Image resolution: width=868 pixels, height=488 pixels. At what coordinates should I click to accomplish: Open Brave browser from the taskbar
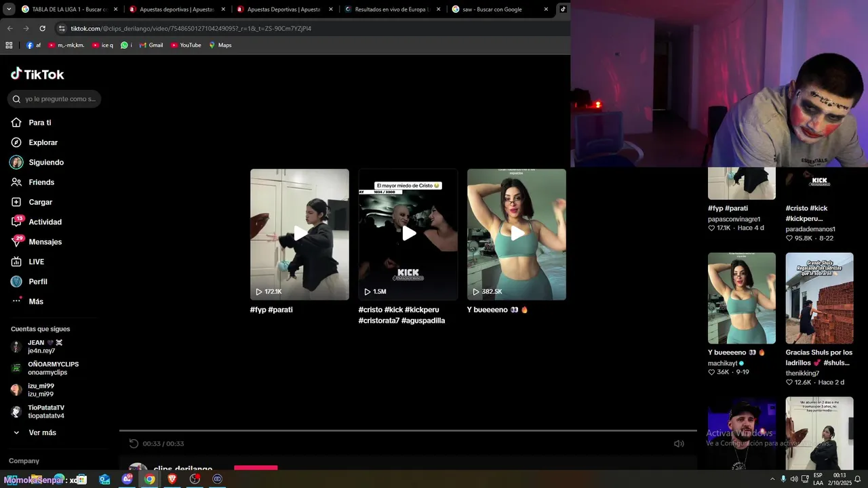point(172,479)
